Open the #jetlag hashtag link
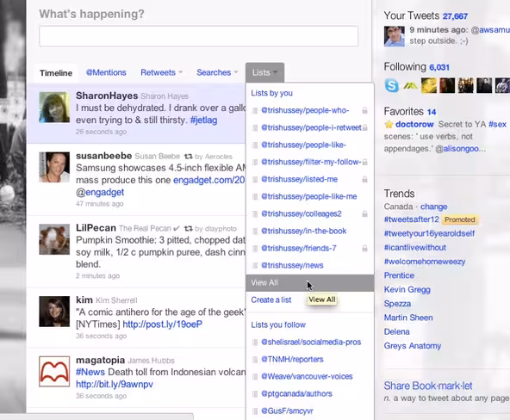 tap(203, 120)
